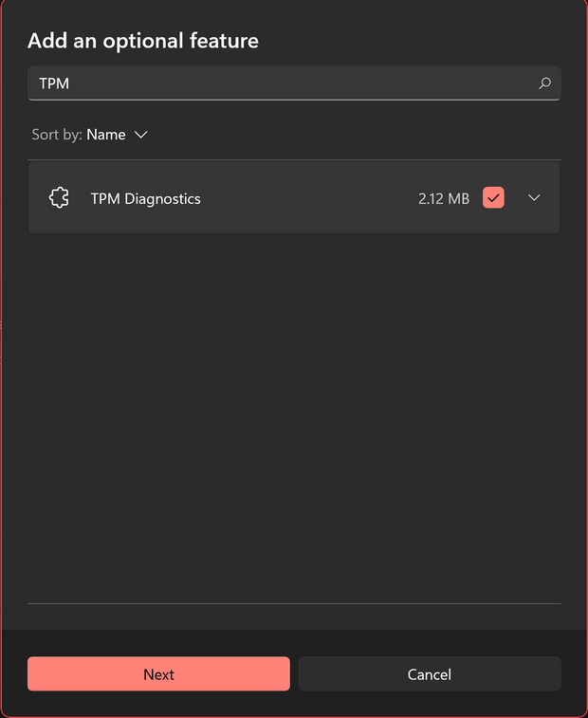Show TPM Diagnostics description via down arrow
This screenshot has height=718, width=588.
pyautogui.click(x=534, y=197)
